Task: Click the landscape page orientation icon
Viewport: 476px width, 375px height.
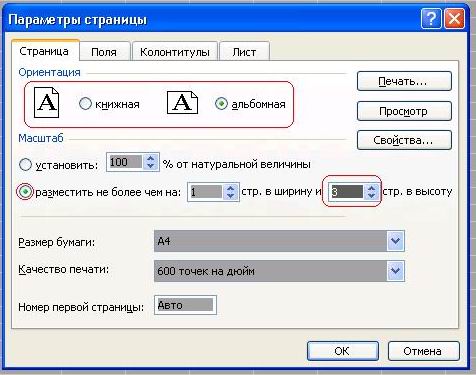Action: pyautogui.click(x=182, y=103)
